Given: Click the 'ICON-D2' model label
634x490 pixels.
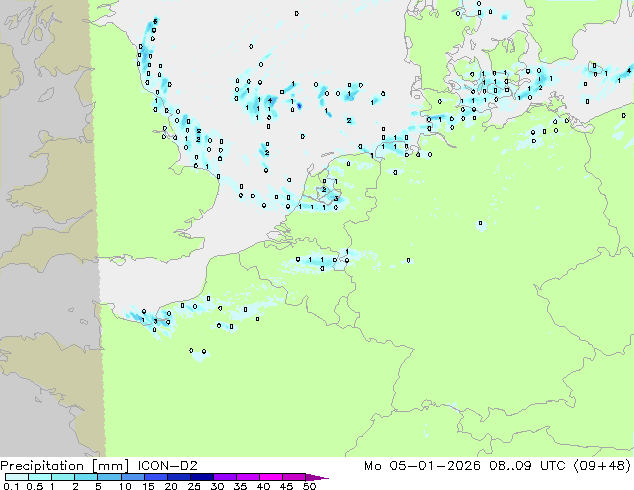Looking at the screenshot, I should [x=167, y=466].
